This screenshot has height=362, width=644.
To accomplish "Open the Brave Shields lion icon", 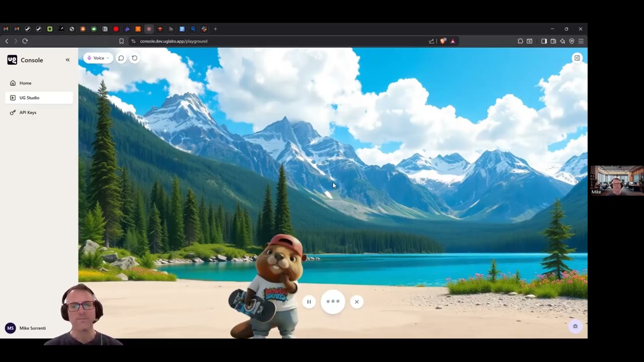I will (x=443, y=41).
